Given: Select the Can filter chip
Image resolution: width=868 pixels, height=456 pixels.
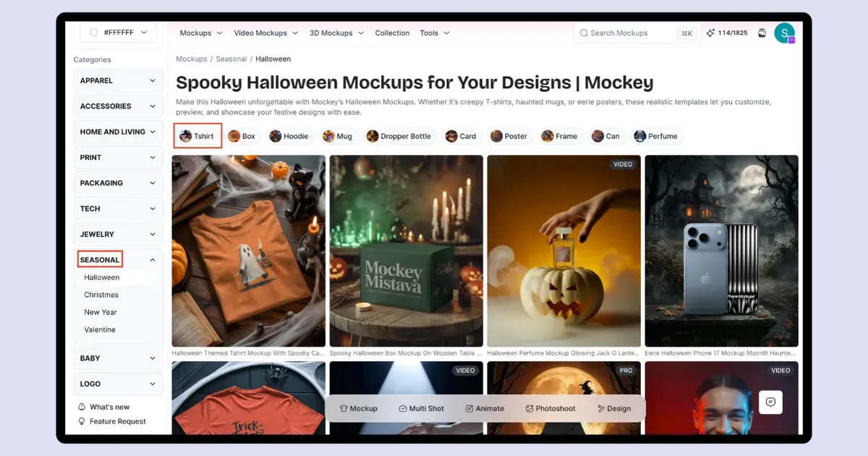Looking at the screenshot, I should pos(605,136).
